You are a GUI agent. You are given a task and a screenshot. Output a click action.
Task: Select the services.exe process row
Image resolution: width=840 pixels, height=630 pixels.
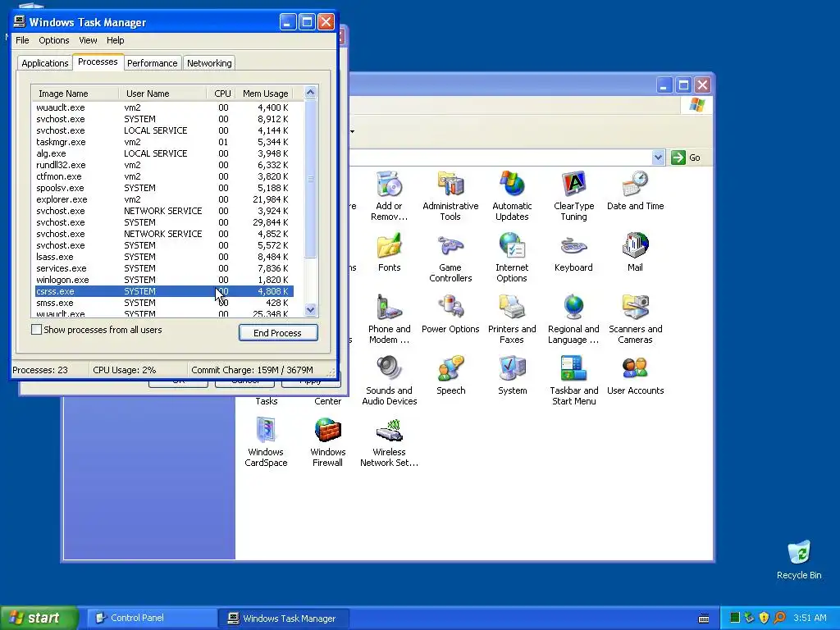164,268
